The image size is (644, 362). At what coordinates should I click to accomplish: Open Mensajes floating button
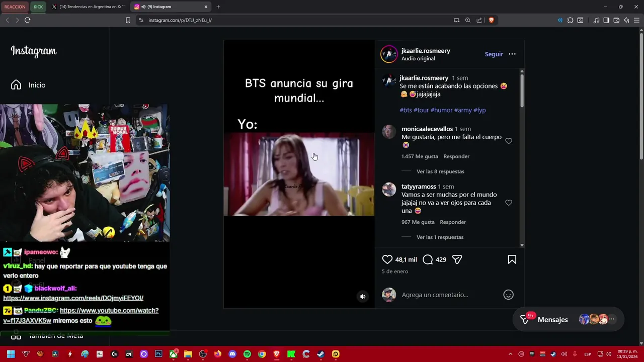(568, 319)
